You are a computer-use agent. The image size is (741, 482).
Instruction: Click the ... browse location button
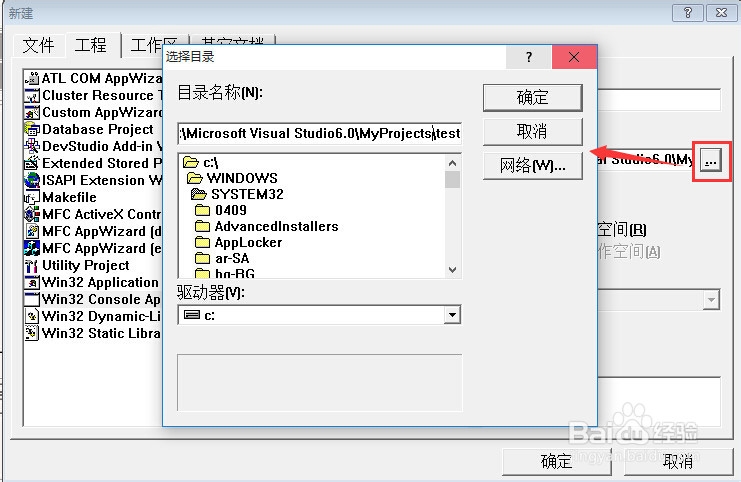click(711, 162)
